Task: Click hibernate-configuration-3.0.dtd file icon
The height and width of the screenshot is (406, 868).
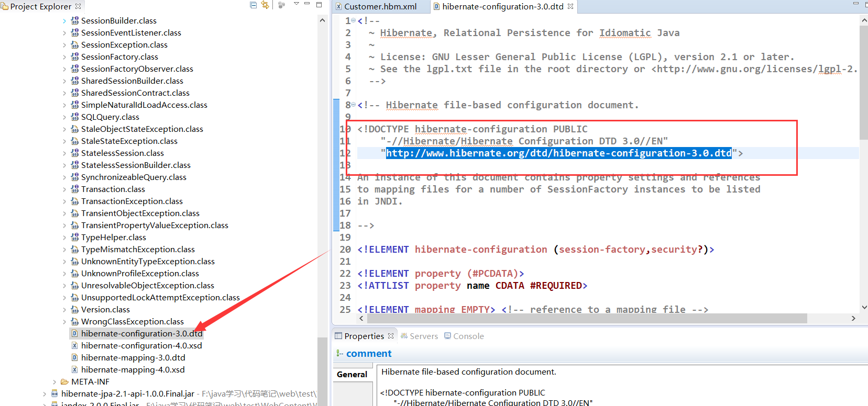Action: (x=75, y=333)
